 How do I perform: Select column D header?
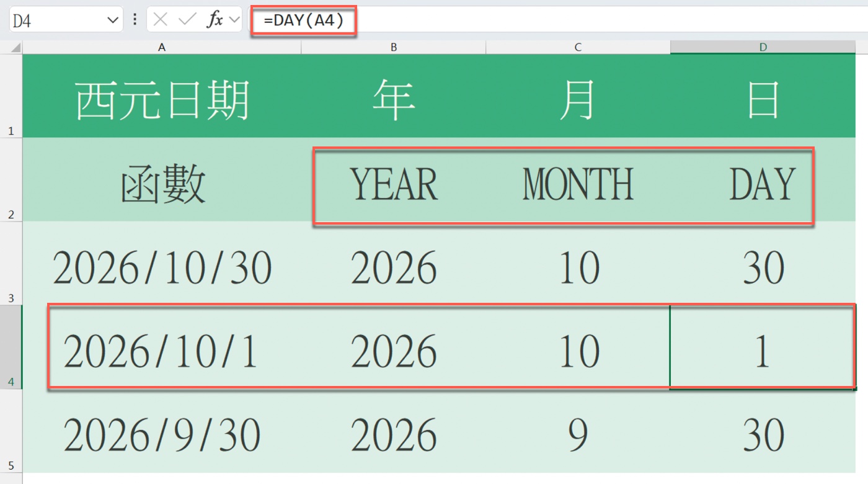click(763, 48)
